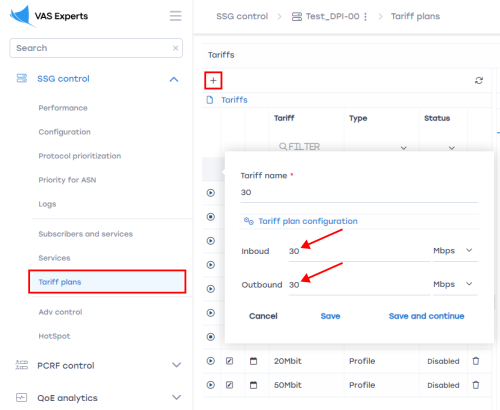This screenshot has height=410, width=500.
Task: Cancel the tariff dialog
Action: pyautogui.click(x=263, y=316)
